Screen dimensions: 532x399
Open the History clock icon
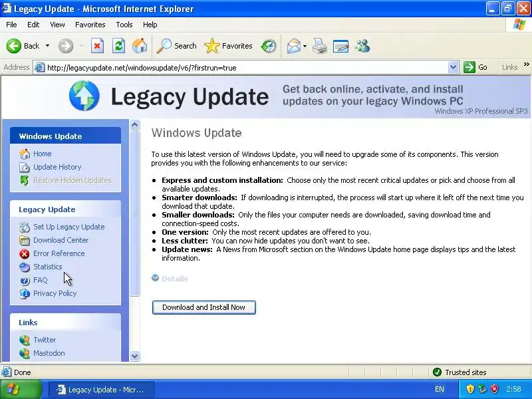(x=269, y=46)
